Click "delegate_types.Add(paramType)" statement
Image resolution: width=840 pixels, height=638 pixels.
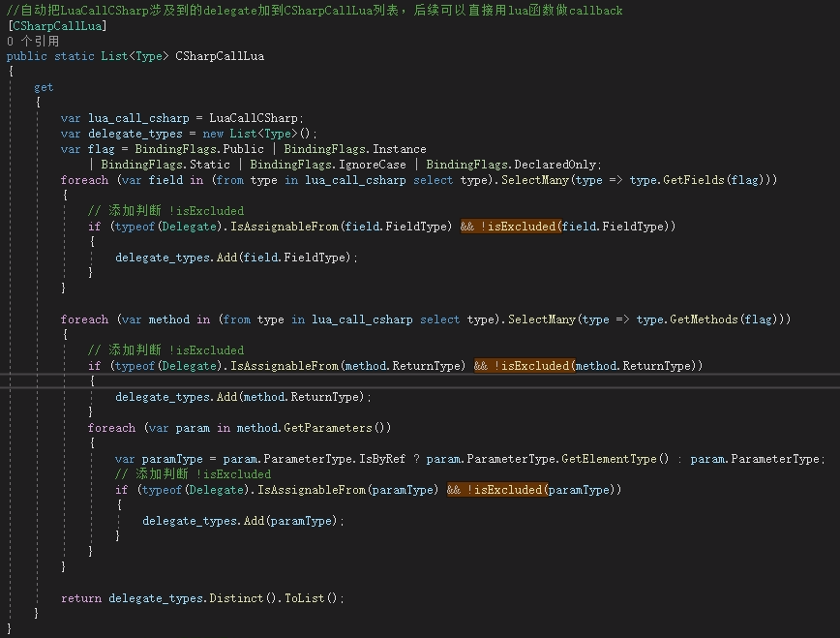click(243, 521)
